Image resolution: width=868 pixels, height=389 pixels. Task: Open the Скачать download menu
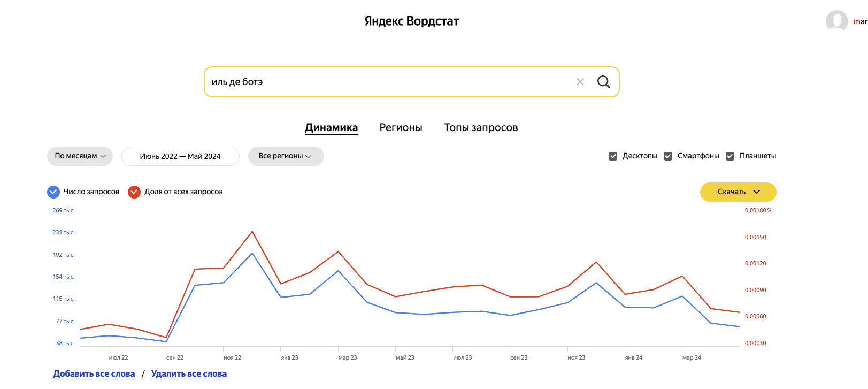[x=738, y=192]
